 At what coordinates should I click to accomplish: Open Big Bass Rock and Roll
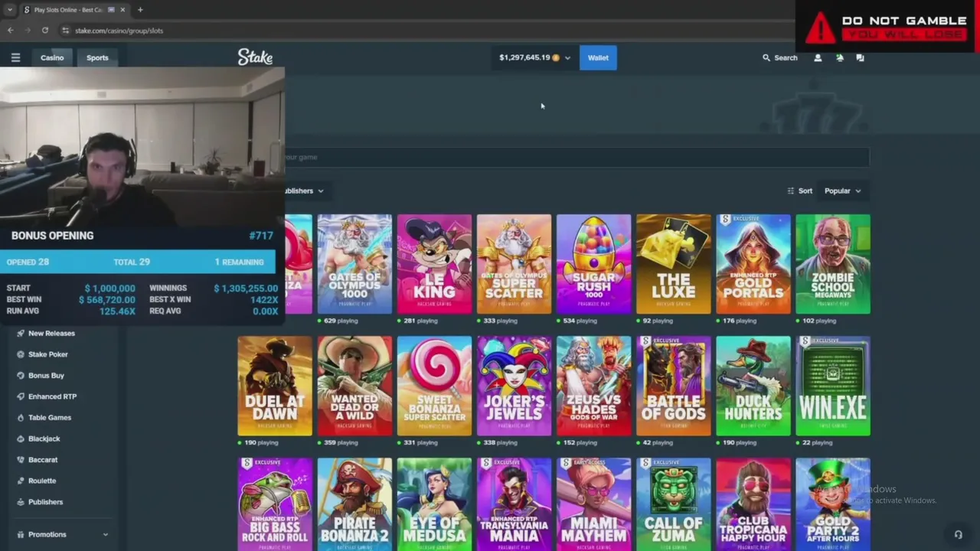point(275,504)
